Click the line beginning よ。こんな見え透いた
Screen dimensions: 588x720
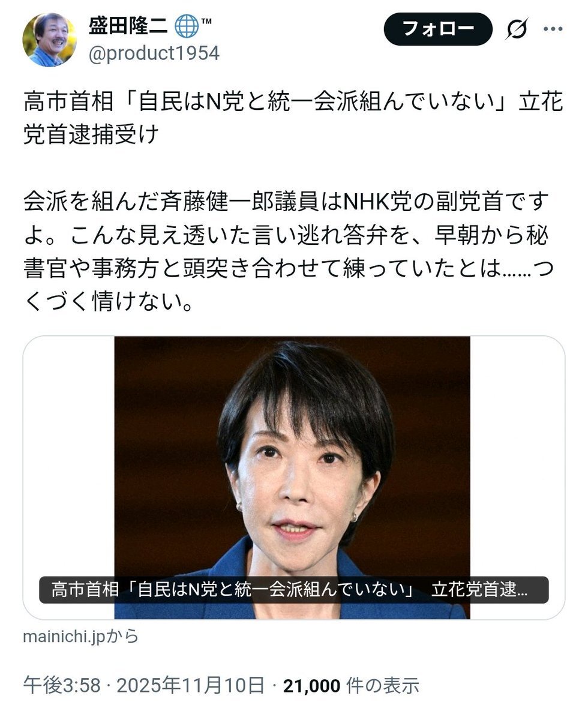point(286,235)
